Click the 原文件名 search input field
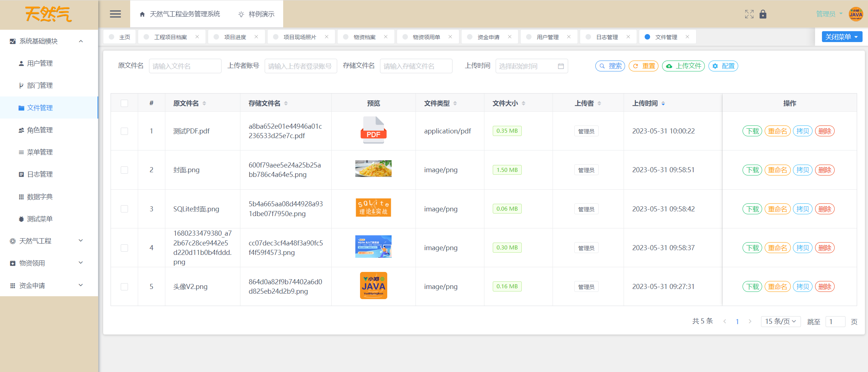 (185, 66)
